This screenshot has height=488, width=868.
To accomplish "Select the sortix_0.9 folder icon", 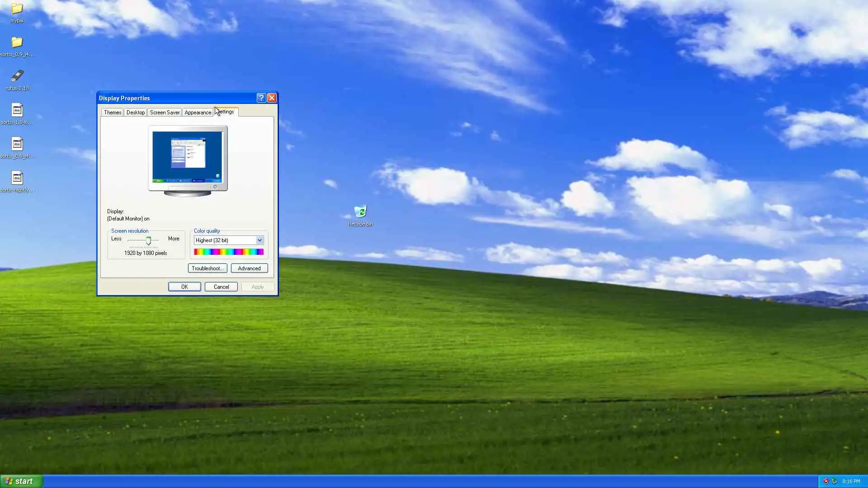I will click(x=17, y=44).
